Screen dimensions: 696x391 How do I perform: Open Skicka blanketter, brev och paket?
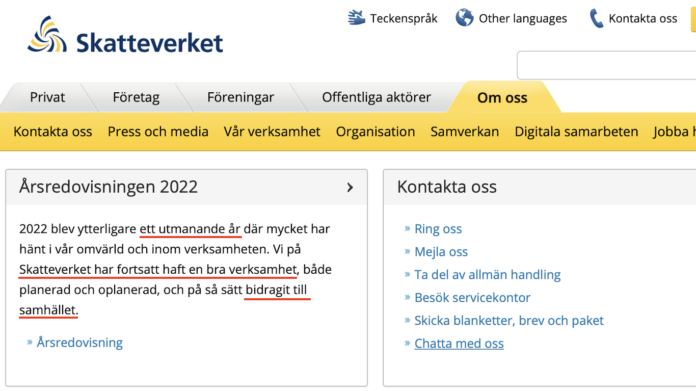[509, 320]
